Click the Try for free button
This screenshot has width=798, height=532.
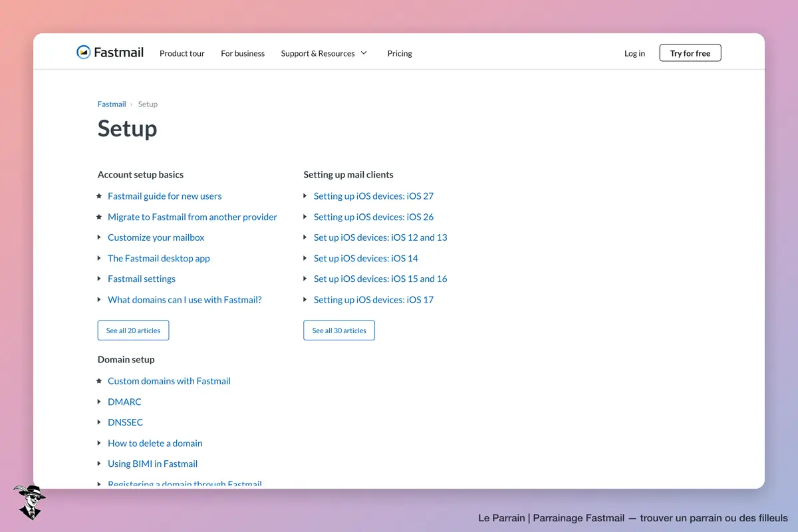pos(690,53)
